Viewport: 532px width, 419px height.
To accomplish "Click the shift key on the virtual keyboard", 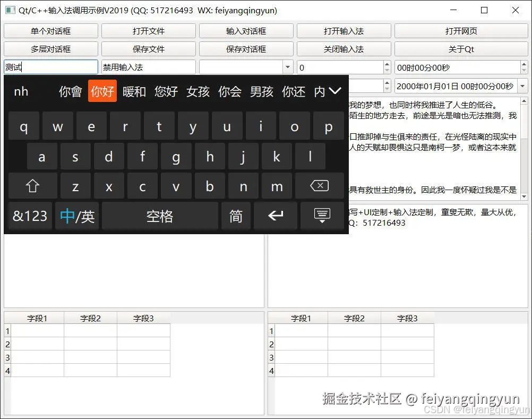I will pyautogui.click(x=32, y=186).
